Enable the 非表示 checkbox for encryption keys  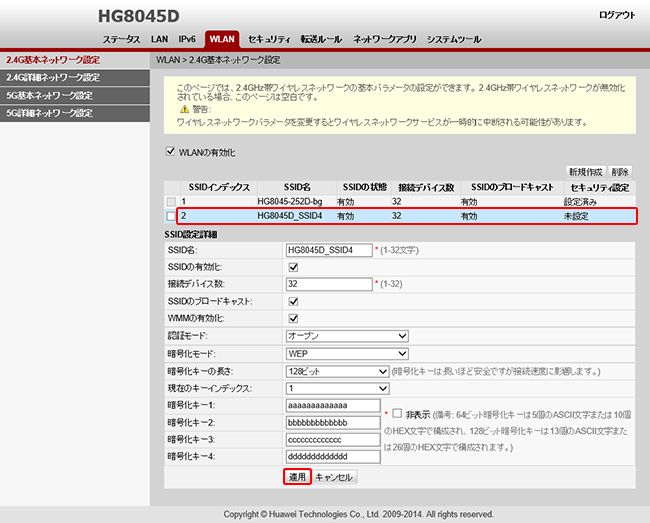(398, 413)
